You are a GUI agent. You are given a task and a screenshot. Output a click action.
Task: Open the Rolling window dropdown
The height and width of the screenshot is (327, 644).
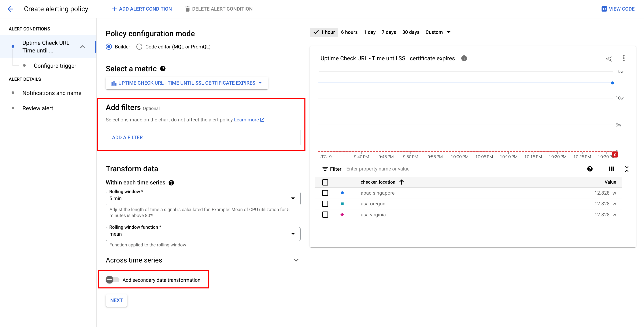click(x=203, y=198)
